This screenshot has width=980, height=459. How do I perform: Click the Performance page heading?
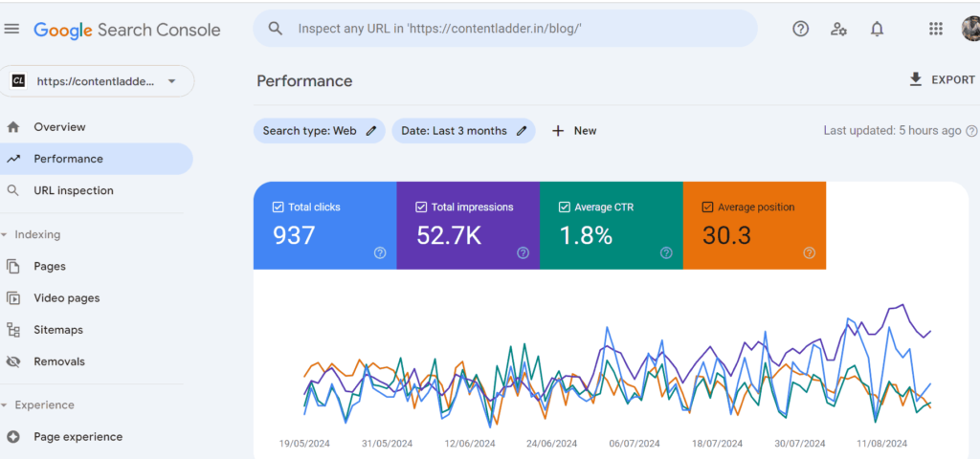point(304,81)
